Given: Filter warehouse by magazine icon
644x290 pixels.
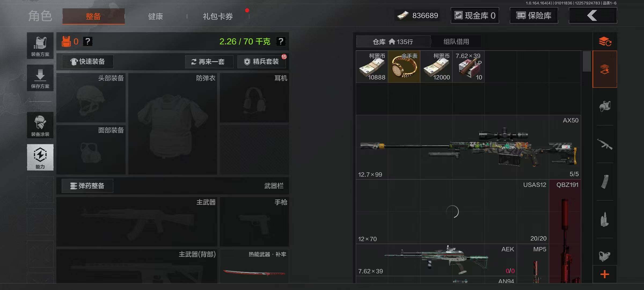Looking at the screenshot, I should (605, 182).
